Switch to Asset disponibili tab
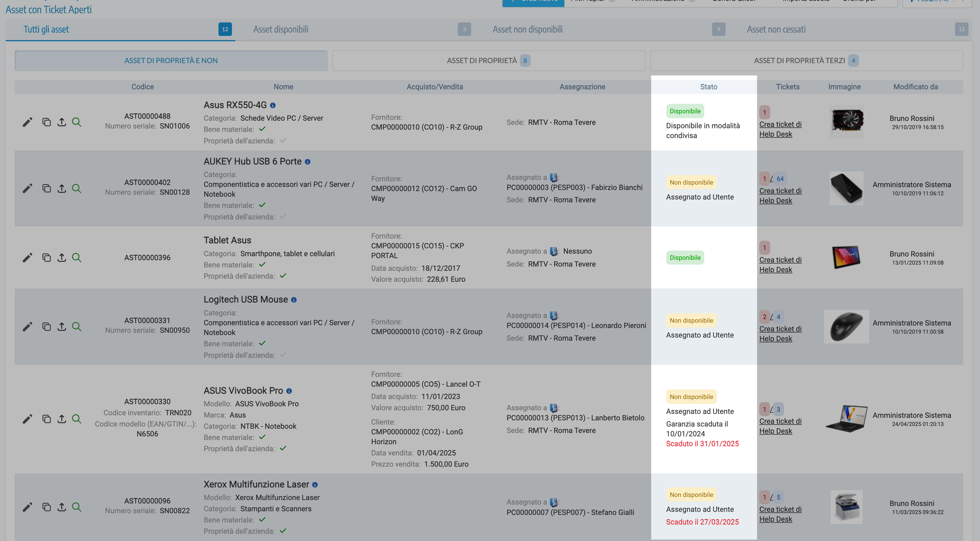Screen dimensions: 980x541 pyautogui.click(x=281, y=29)
